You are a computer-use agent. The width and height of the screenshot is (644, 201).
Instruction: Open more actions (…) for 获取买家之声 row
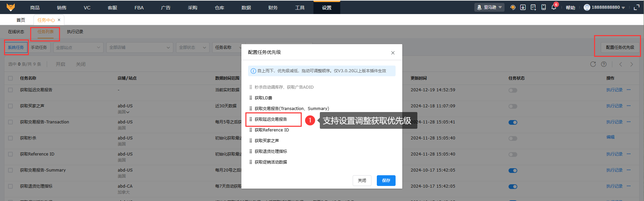tap(629, 106)
